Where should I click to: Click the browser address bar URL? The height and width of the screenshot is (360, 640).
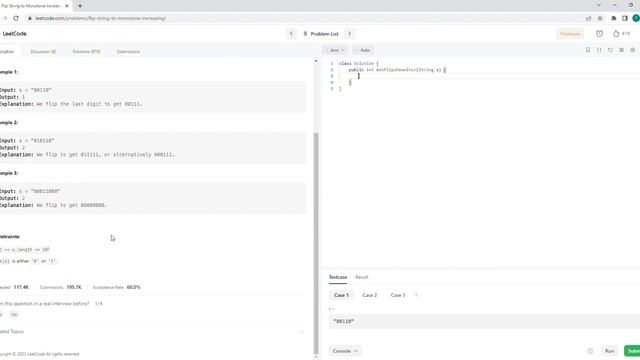click(100, 18)
